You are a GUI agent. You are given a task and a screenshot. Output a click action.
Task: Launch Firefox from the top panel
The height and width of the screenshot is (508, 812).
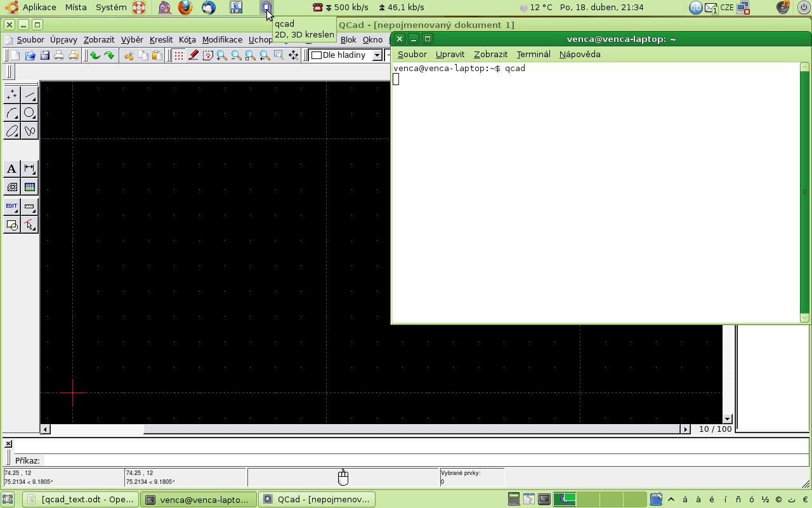pos(185,8)
